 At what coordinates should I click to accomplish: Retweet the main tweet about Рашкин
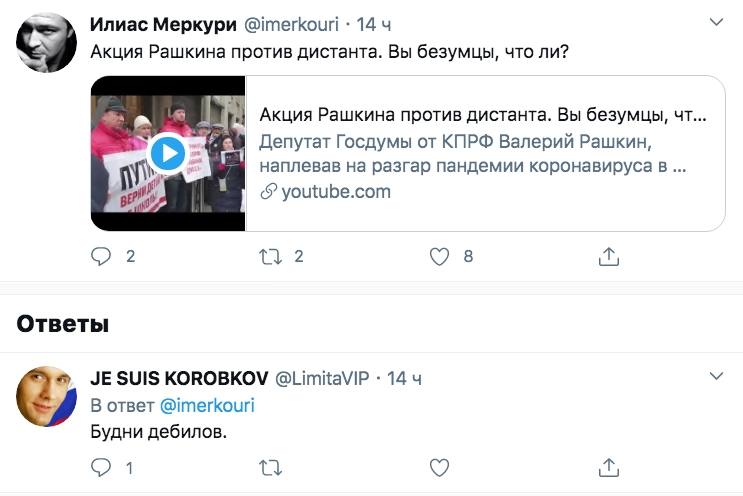(270, 257)
